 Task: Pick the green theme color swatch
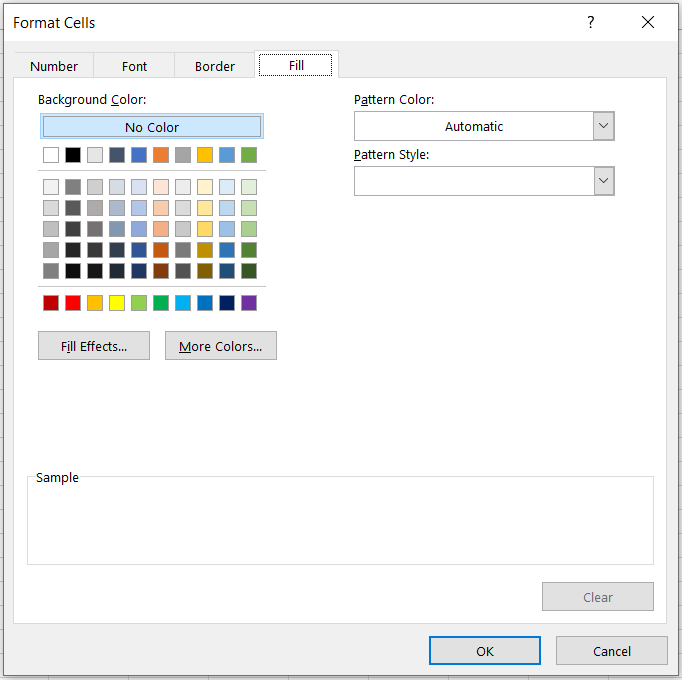click(x=249, y=155)
